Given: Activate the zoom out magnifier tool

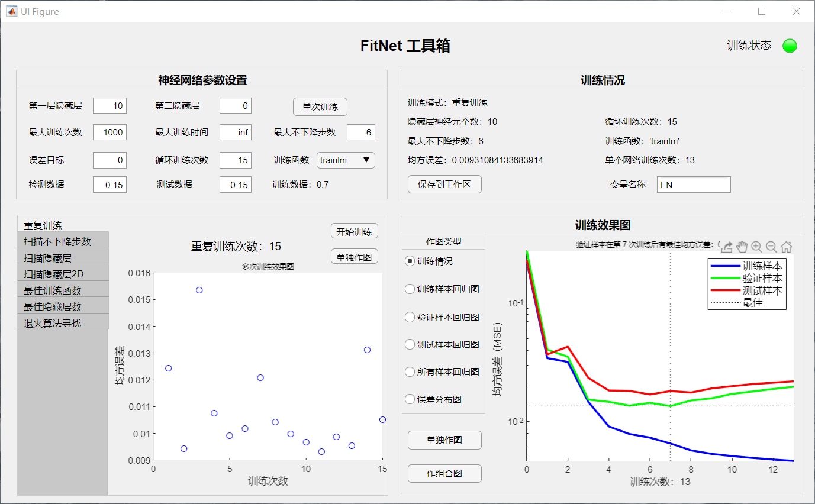Looking at the screenshot, I should point(771,247).
